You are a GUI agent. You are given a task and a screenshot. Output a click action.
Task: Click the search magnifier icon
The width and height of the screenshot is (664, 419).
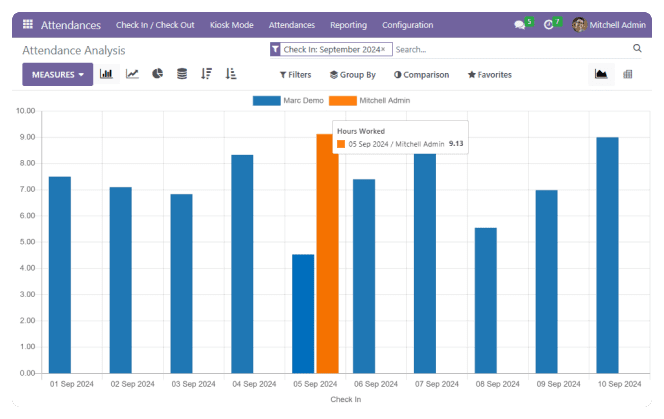click(x=637, y=49)
